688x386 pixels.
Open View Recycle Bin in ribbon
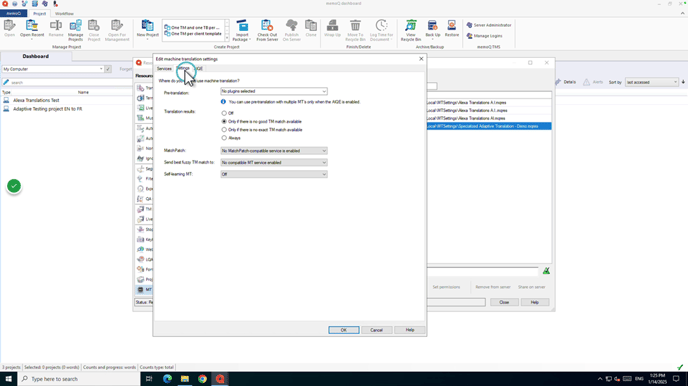pyautogui.click(x=411, y=30)
